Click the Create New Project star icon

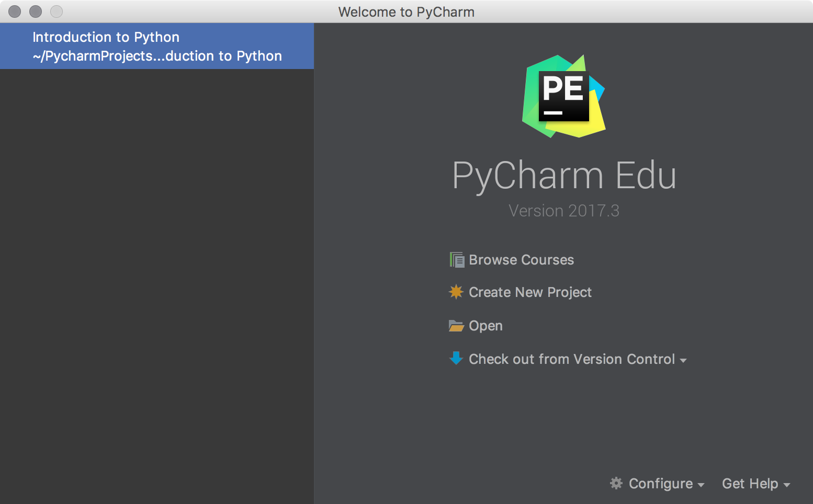(x=456, y=292)
